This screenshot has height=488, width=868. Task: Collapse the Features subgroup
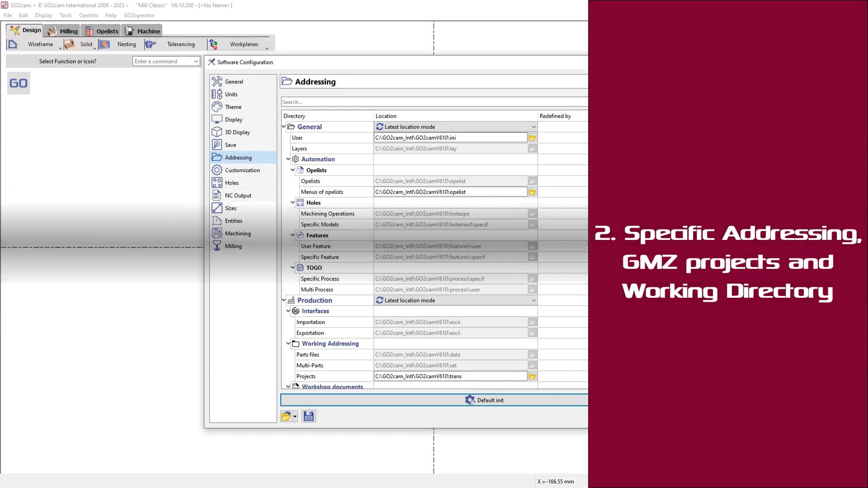pos(293,235)
